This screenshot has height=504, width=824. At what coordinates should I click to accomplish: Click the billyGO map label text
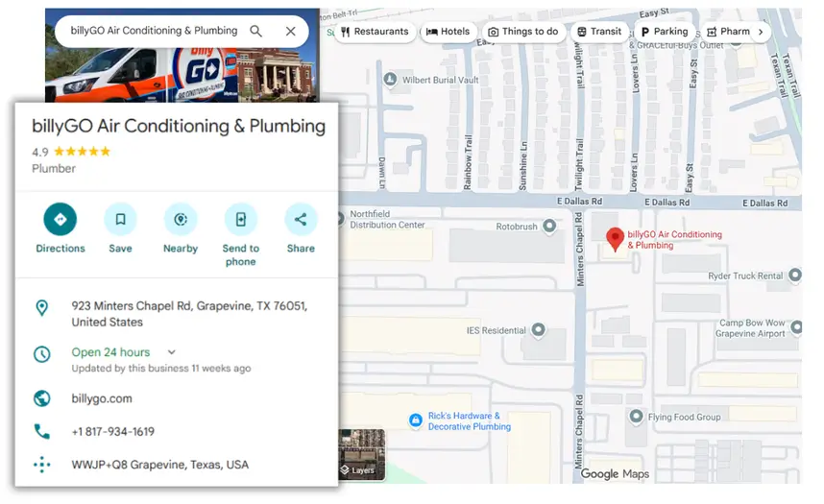coord(675,240)
